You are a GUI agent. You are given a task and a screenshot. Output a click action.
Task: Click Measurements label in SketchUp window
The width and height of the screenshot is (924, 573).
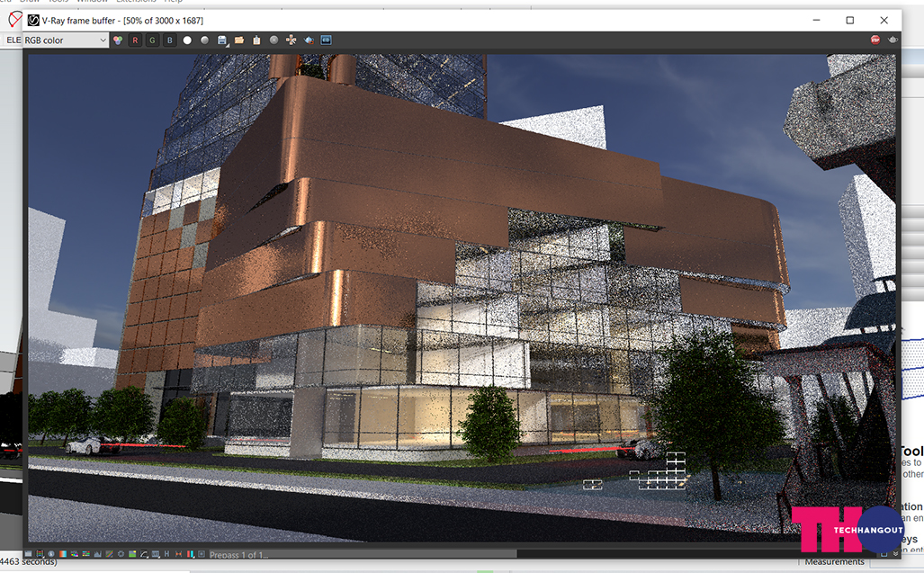(834, 562)
